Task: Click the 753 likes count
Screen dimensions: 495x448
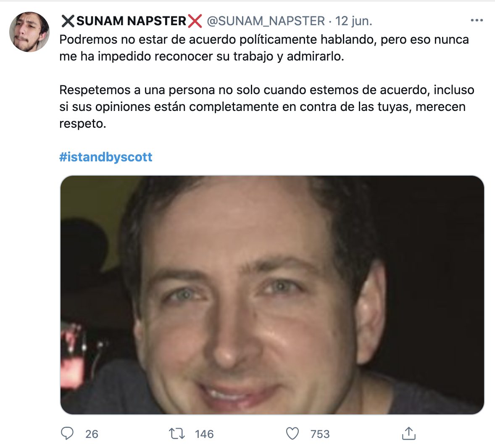Action: point(320,434)
